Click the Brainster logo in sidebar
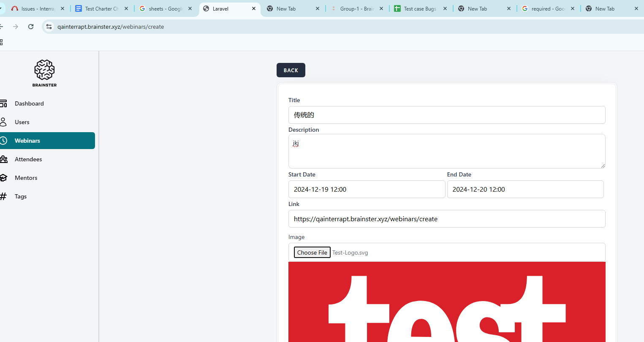Screen dimensions: 644x342 (x=44, y=73)
